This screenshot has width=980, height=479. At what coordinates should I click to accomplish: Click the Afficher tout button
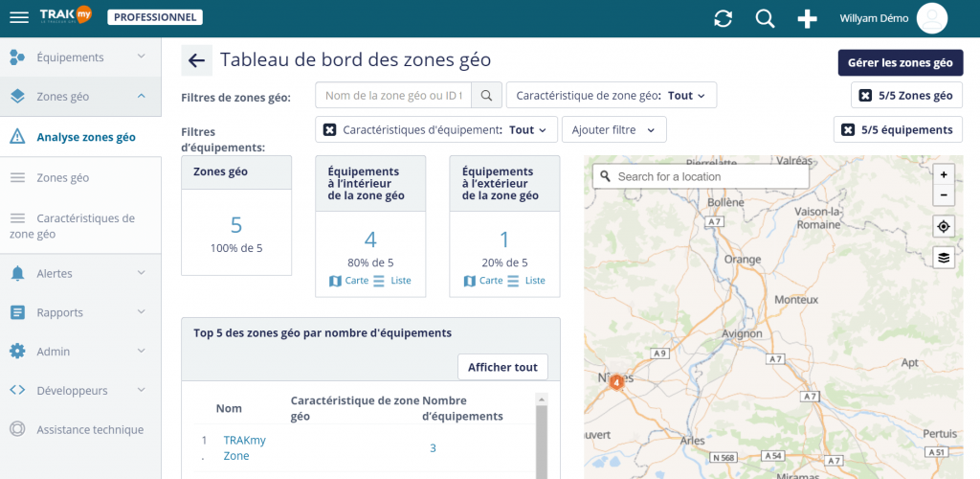[502, 367]
